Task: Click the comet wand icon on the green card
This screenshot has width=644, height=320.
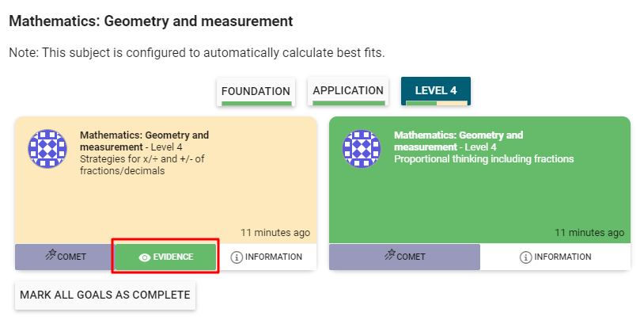Action: (389, 255)
